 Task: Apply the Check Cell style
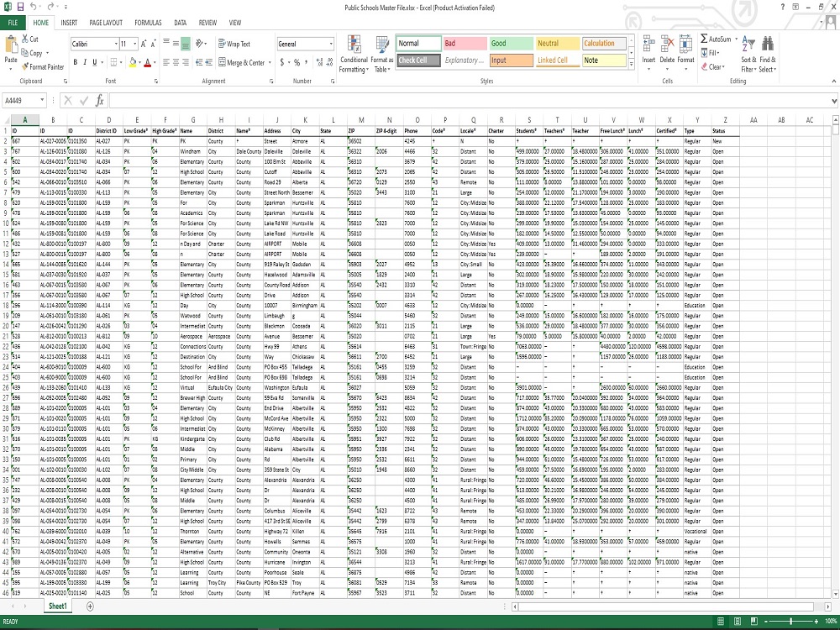pos(419,60)
